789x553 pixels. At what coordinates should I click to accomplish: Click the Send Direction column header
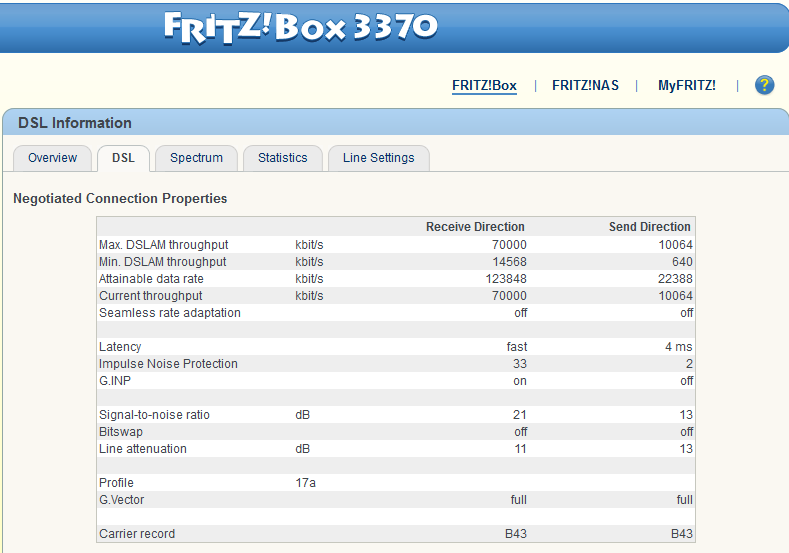[x=649, y=227]
